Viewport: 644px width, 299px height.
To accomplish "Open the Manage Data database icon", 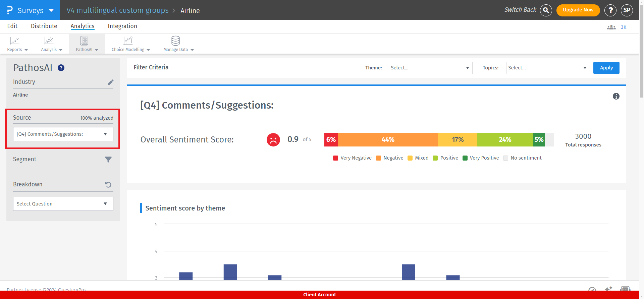I will [x=176, y=41].
